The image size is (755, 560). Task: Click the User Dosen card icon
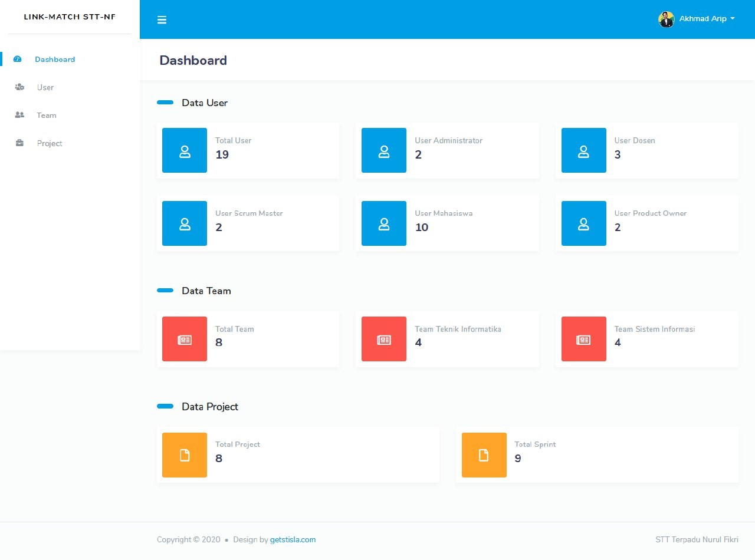pos(584,150)
